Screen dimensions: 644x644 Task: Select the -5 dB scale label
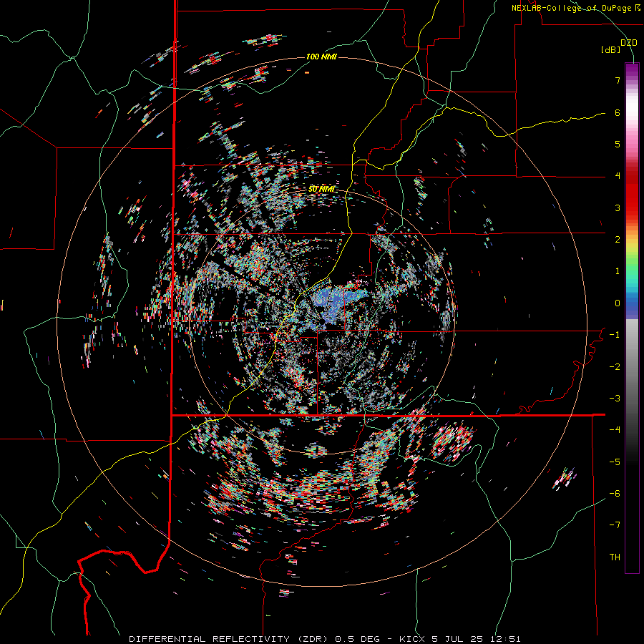[615, 462]
